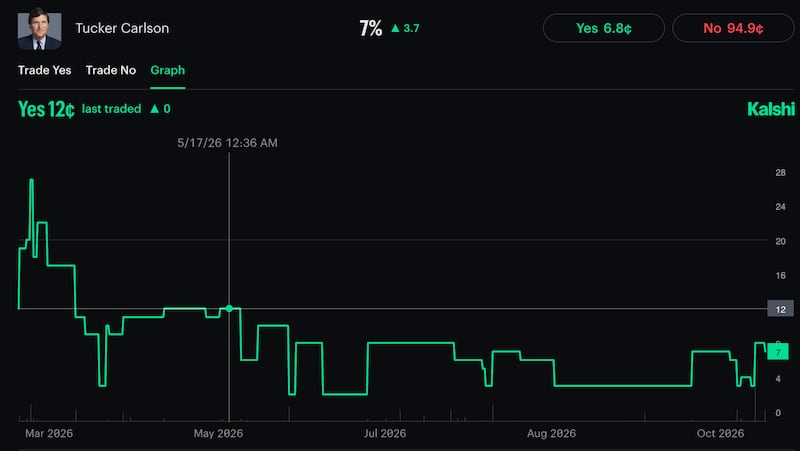Screen dimensions: 800x451
Task: Click the green 7 current price tag
Action: click(778, 352)
